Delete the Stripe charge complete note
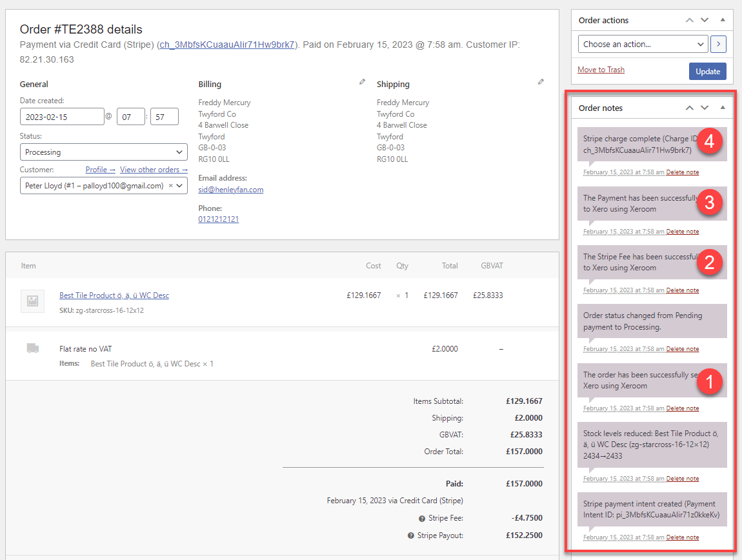 point(683,172)
